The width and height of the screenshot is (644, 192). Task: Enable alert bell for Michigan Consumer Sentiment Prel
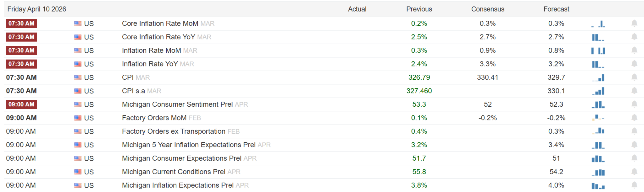pyautogui.click(x=634, y=104)
